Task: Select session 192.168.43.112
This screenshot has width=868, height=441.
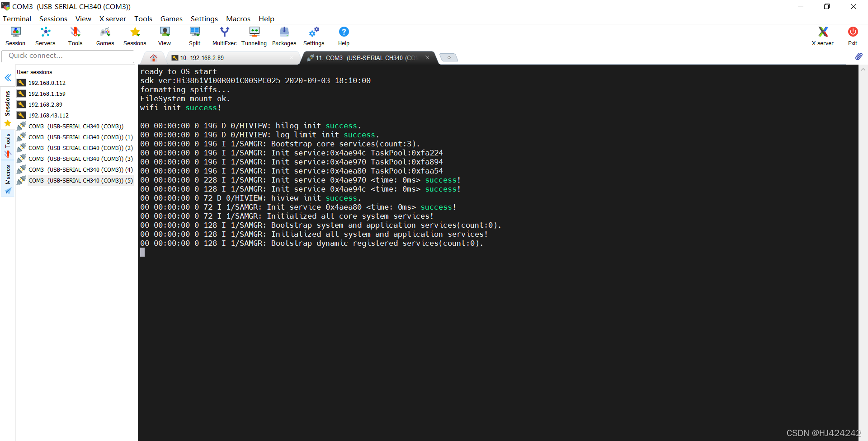Action: [x=48, y=115]
